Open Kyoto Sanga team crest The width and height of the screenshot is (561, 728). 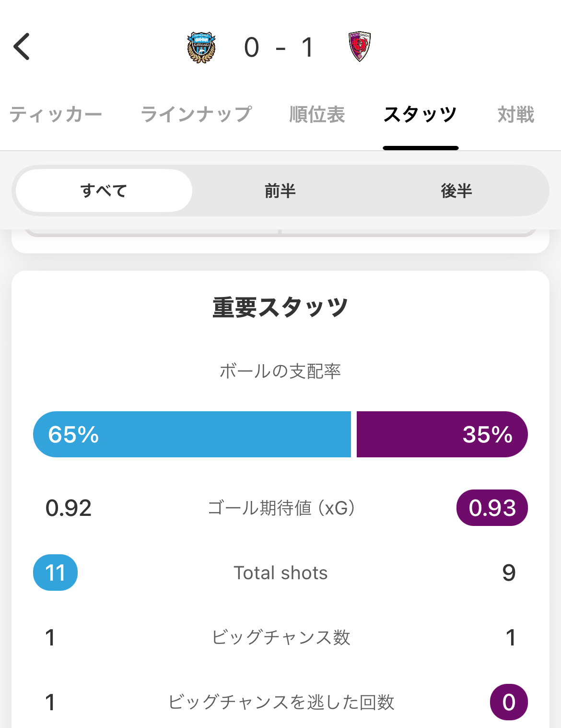tap(360, 47)
